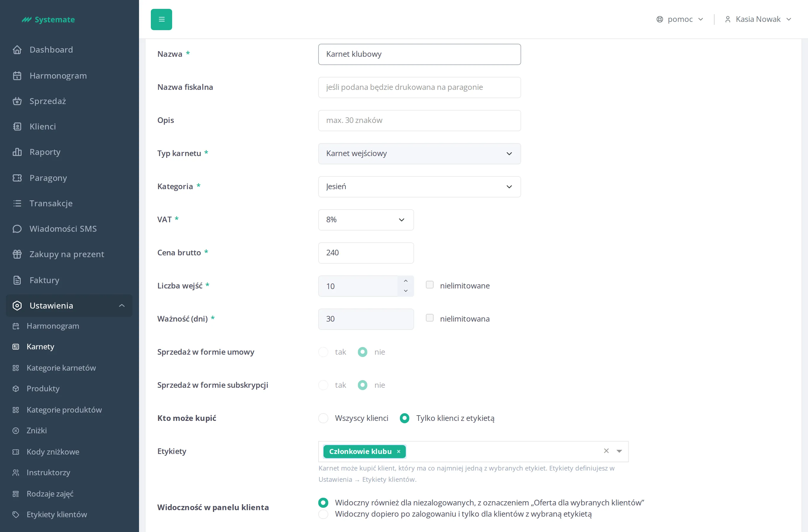This screenshot has height=532, width=808.
Task: Click the Dashboard home icon
Action: [x=17, y=50]
